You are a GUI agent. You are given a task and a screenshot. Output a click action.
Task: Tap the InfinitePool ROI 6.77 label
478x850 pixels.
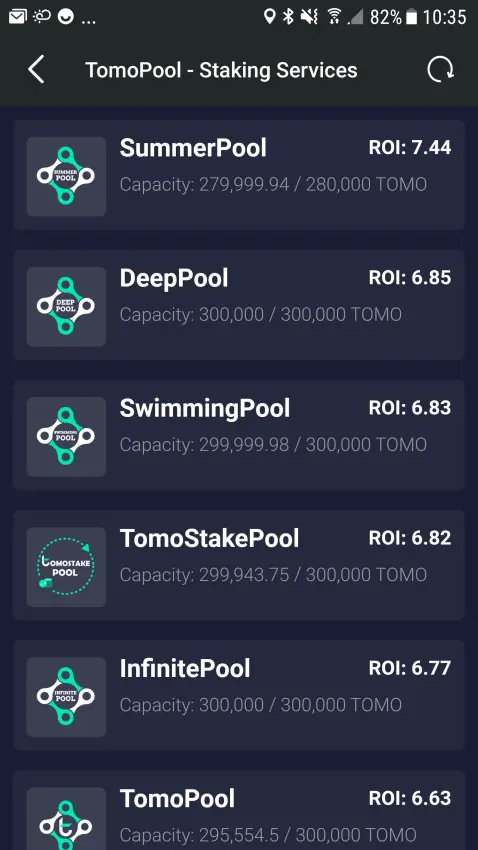click(x=410, y=668)
